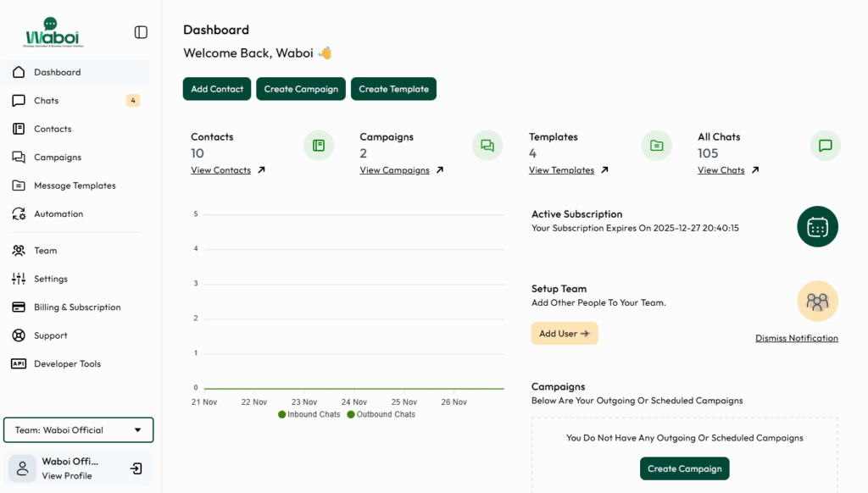Click the green notebook icon on Contacts card
Image resolution: width=868 pixels, height=493 pixels.
[x=319, y=145]
